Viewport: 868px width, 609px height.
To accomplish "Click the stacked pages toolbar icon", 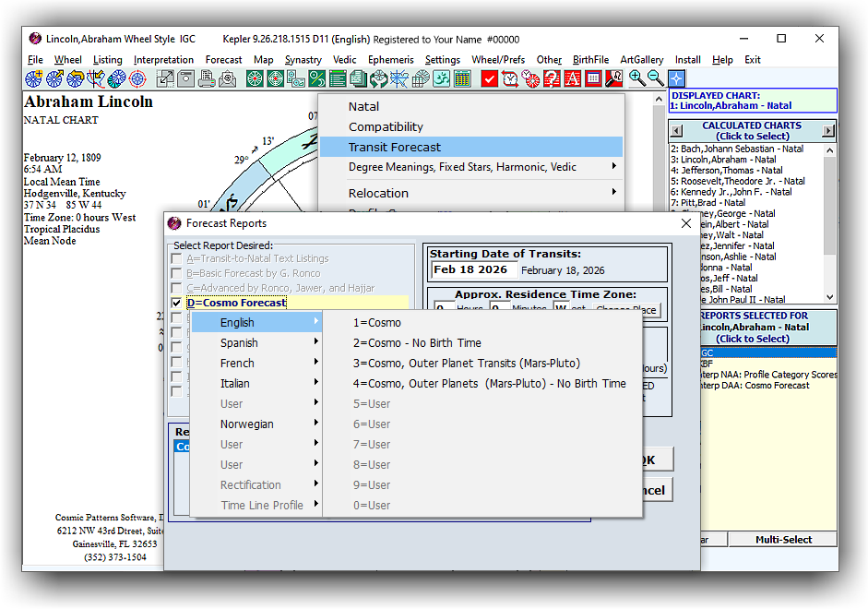I will tap(359, 78).
